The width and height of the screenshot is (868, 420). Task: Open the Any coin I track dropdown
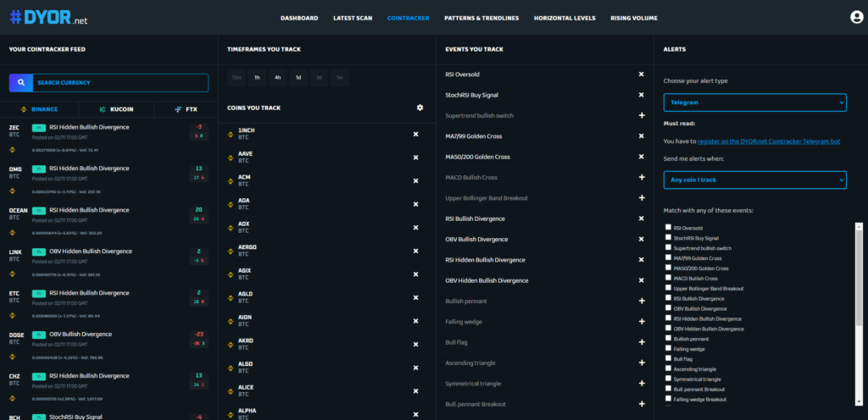pos(755,180)
